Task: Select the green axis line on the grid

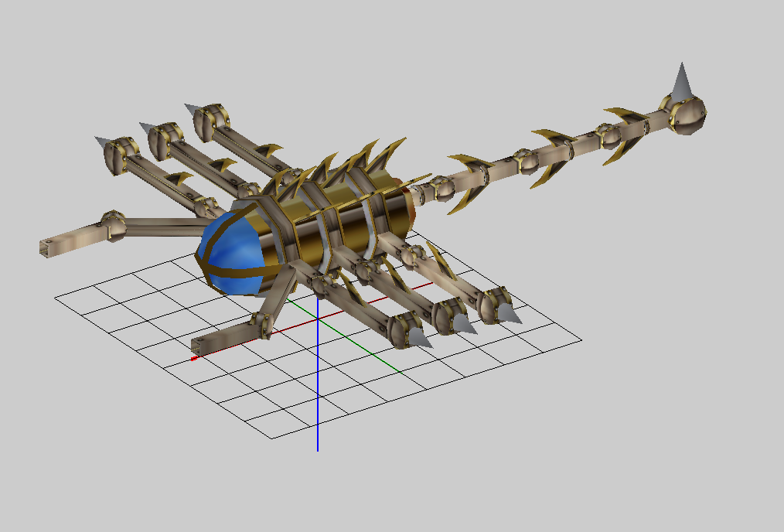Action: pyautogui.click(x=344, y=336)
